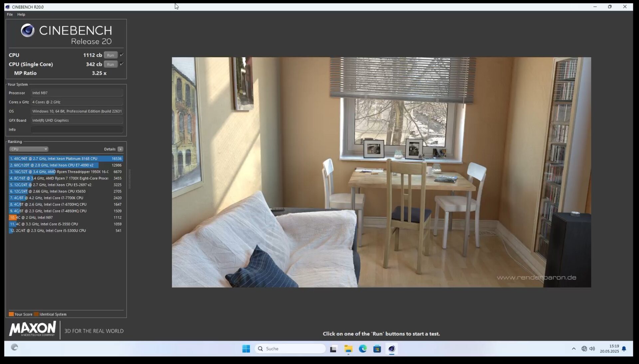The height and width of the screenshot is (364, 639).
Task: Toggle the CPU test checkbox
Action: coord(121,55)
